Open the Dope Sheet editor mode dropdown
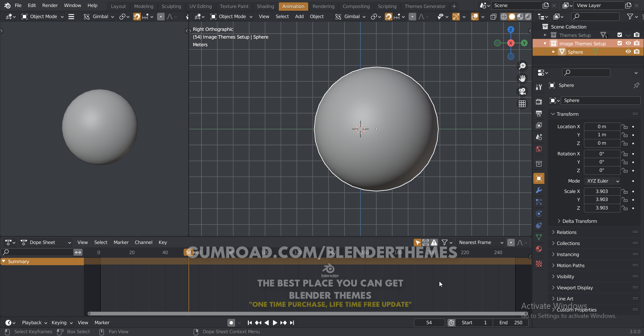This screenshot has width=644, height=336. 45,242
